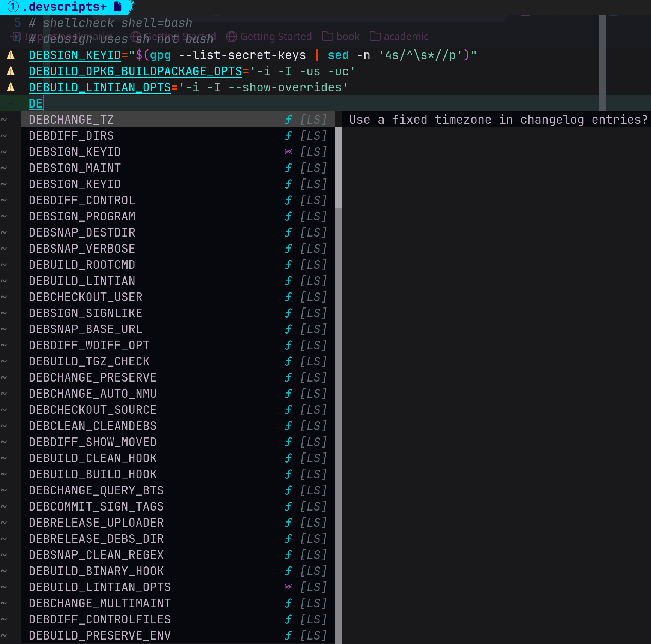Image resolution: width=651 pixels, height=644 pixels.
Task: Click the function icon next to DEBRELEASE_UPLOADER
Action: (x=288, y=523)
